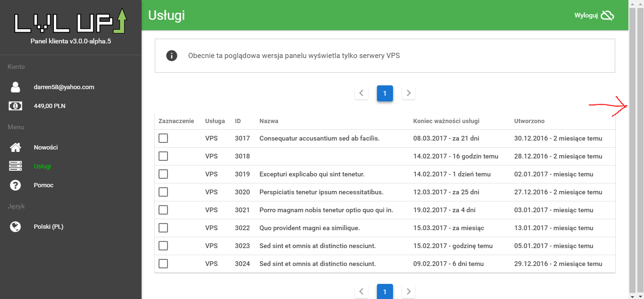Screen dimensions: 644x299
Task: Click the user account avatar icon
Action: tap(16, 87)
